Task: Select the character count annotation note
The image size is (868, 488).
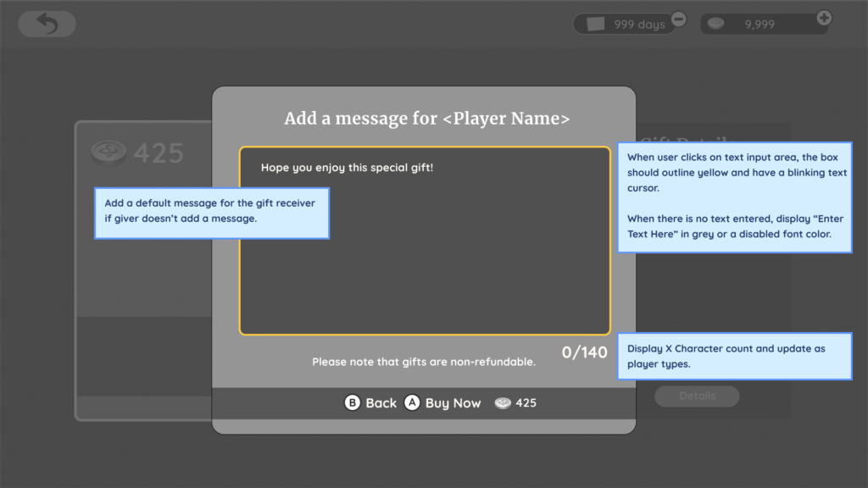Action: (734, 356)
